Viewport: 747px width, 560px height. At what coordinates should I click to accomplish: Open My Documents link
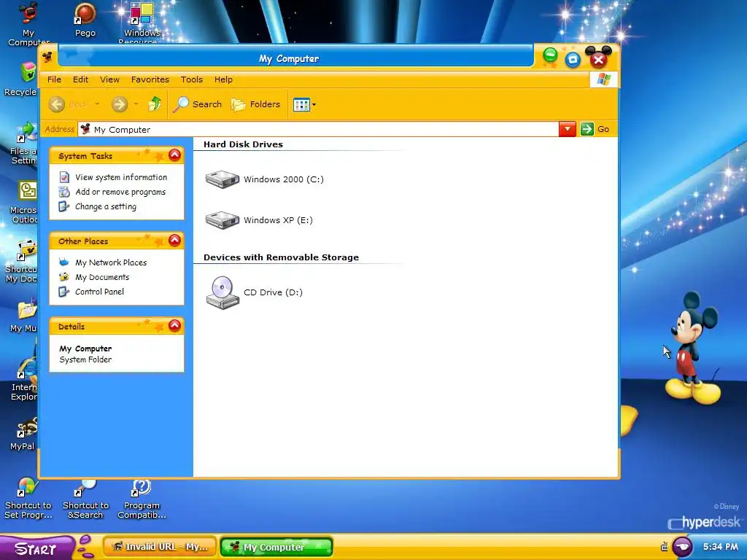click(102, 277)
